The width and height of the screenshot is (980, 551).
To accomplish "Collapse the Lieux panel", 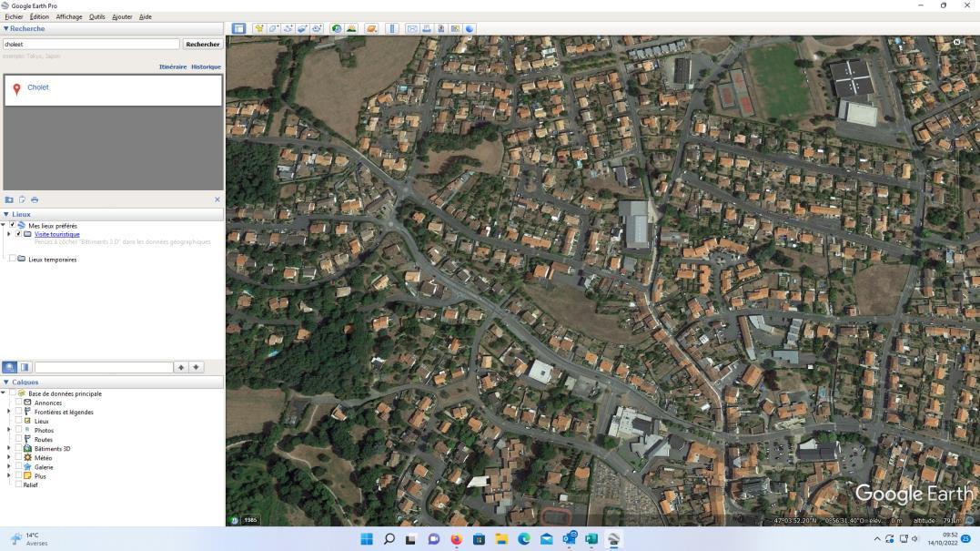I will pyautogui.click(x=6, y=214).
